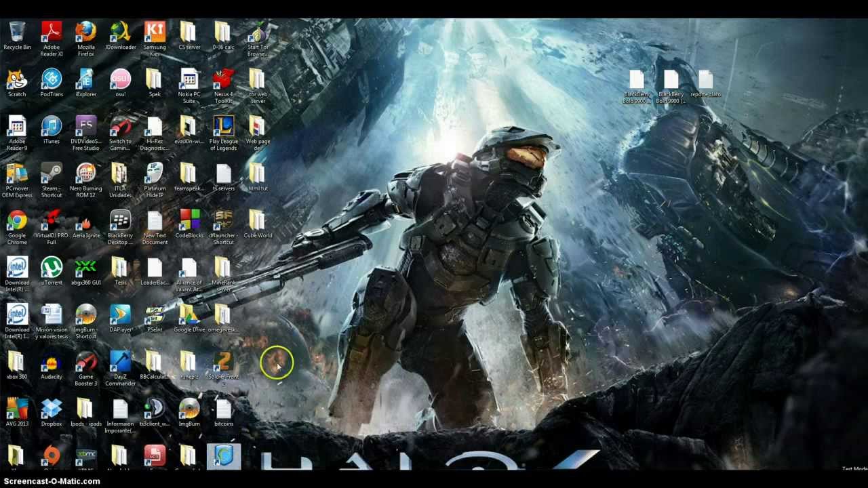Launch the Google Chrome shortcut
The height and width of the screenshot is (488, 868).
point(17,228)
